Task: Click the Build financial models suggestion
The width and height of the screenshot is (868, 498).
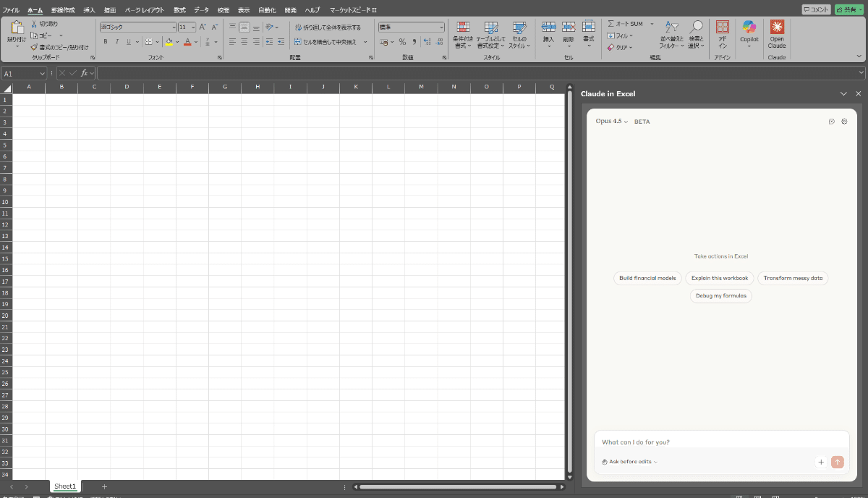Action: [647, 278]
